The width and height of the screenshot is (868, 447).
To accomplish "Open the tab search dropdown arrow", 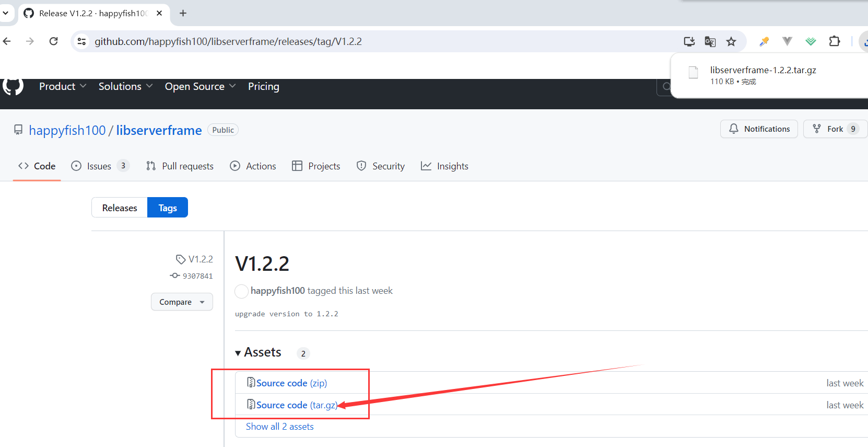I will tap(5, 13).
